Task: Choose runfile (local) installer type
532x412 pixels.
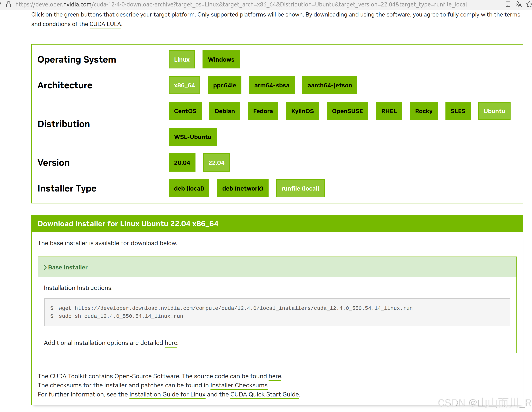Action: [300, 188]
